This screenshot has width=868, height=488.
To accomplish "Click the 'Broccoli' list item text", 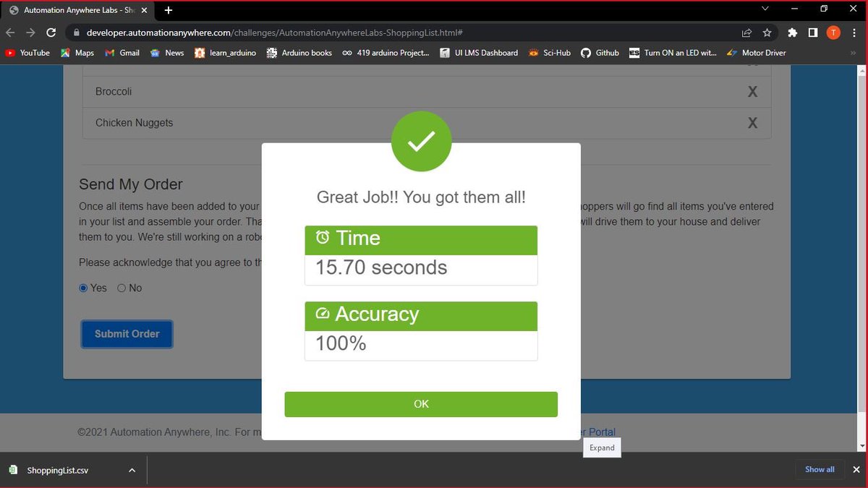I will 114,92.
